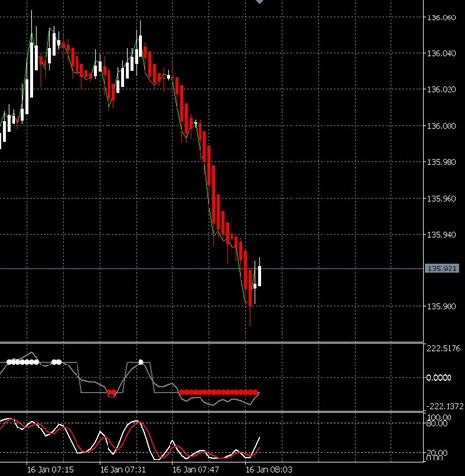Viewport: 465px width, 476px height.
Task: Click the 135.900 price axis label
Action: pyautogui.click(x=442, y=306)
